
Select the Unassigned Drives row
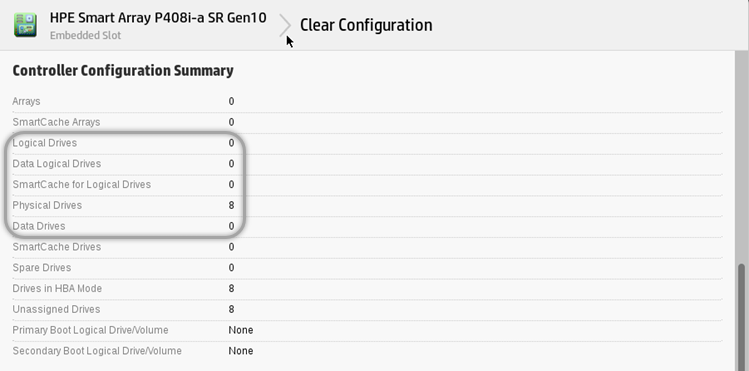tap(367, 309)
